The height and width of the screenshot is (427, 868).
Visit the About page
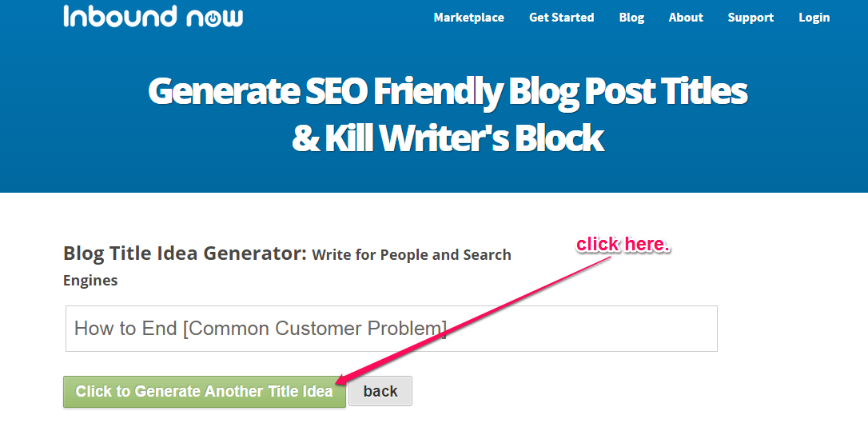click(x=686, y=18)
